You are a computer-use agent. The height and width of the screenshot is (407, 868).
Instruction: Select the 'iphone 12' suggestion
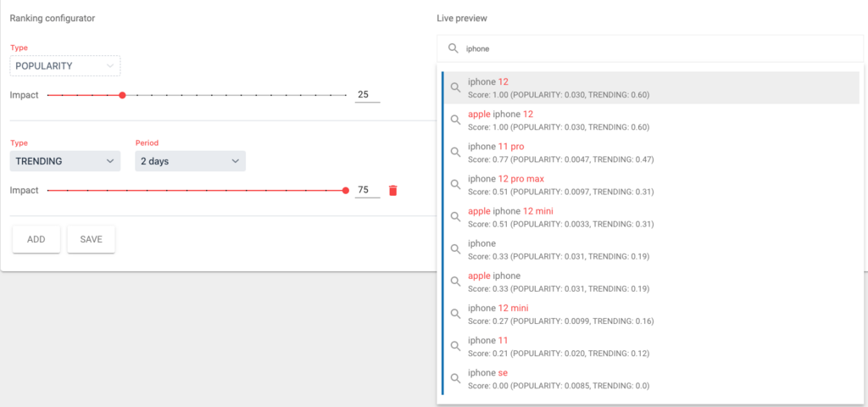point(652,88)
